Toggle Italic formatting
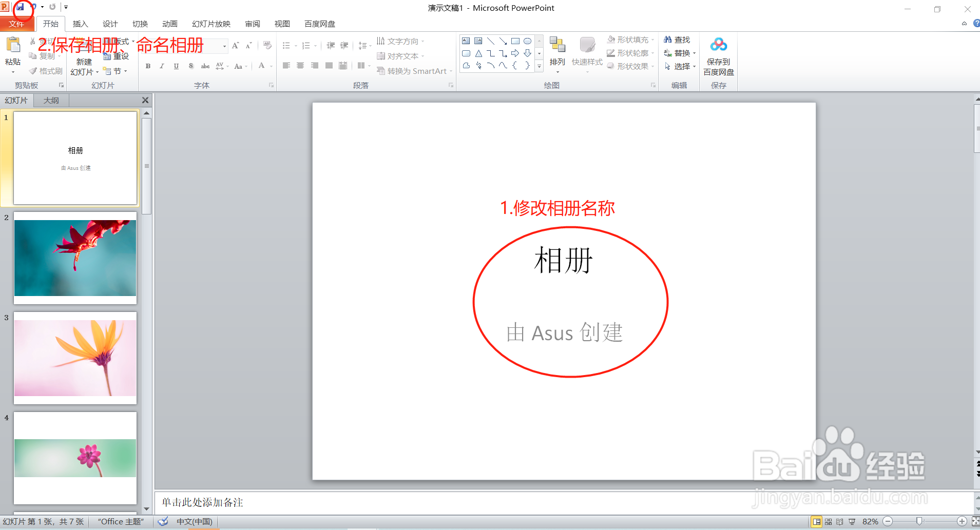The image size is (980, 530). (162, 66)
